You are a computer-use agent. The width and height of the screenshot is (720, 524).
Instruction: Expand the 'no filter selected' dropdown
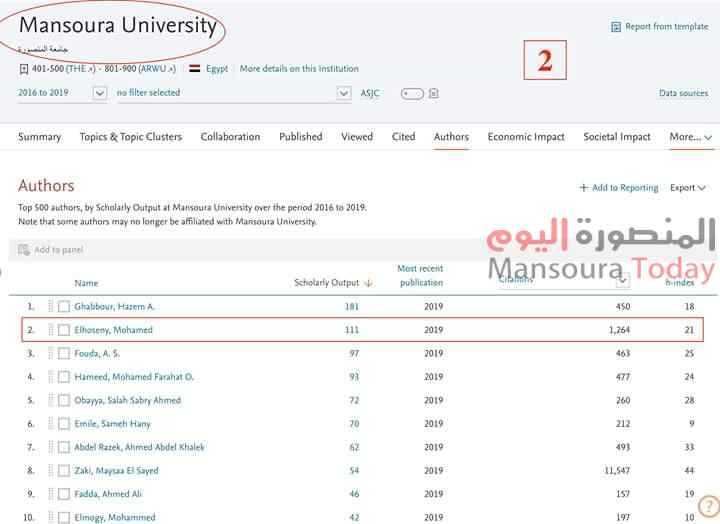343,93
